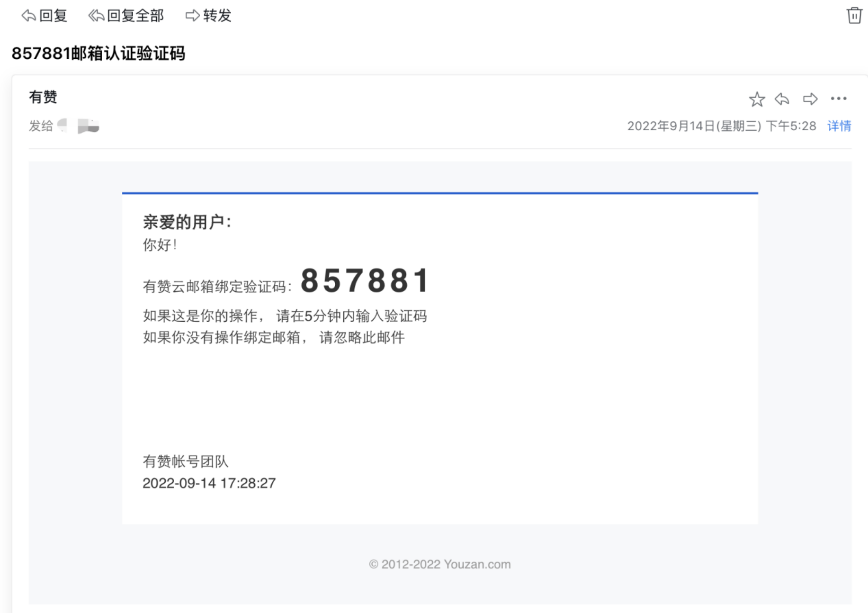Click the signature 有赞帐号团队
This screenshot has height=613, width=868.
coord(185,461)
